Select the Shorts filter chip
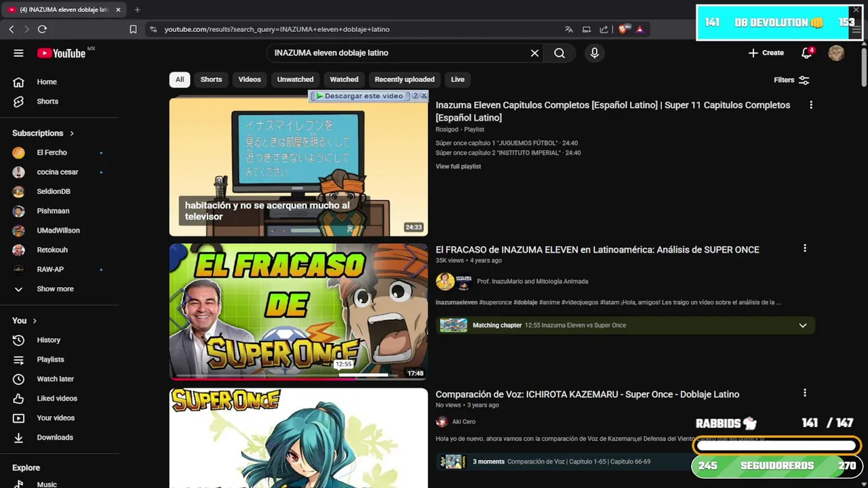Viewport: 868px width, 488px height. (211, 79)
